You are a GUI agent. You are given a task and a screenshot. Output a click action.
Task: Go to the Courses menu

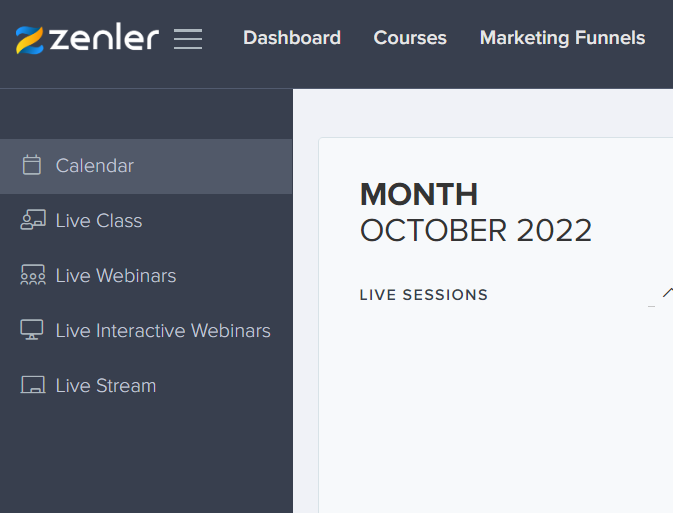click(x=410, y=38)
